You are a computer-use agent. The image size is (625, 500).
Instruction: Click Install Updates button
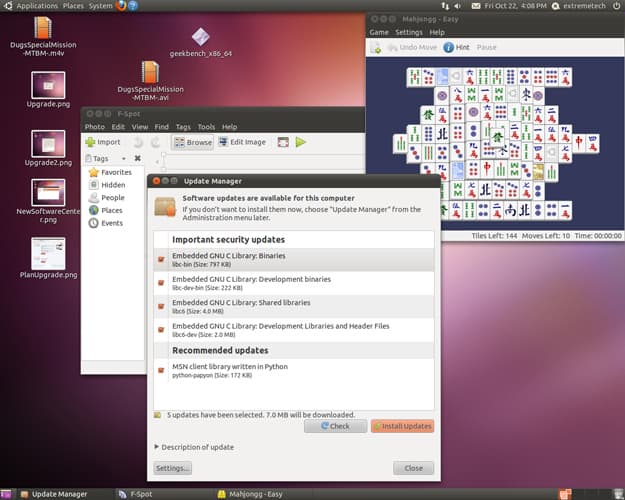pyautogui.click(x=402, y=426)
